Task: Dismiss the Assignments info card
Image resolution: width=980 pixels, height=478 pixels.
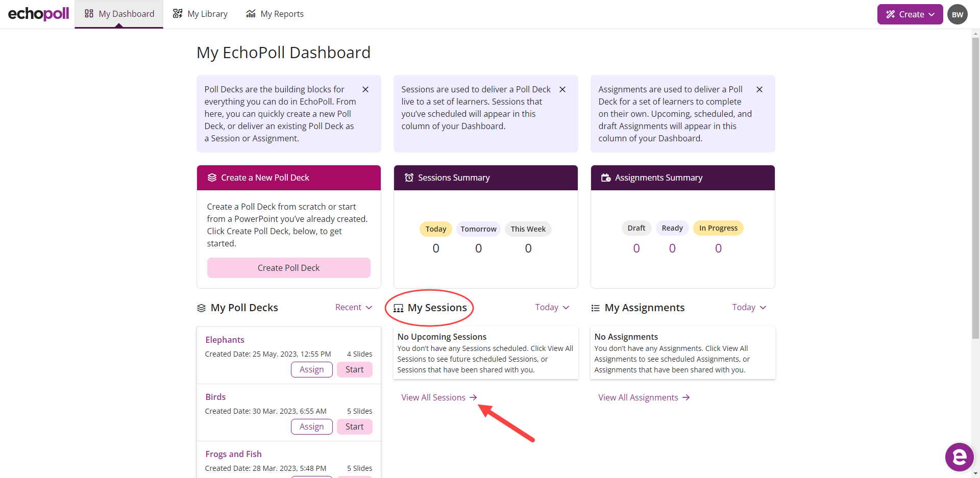Action: click(759, 89)
